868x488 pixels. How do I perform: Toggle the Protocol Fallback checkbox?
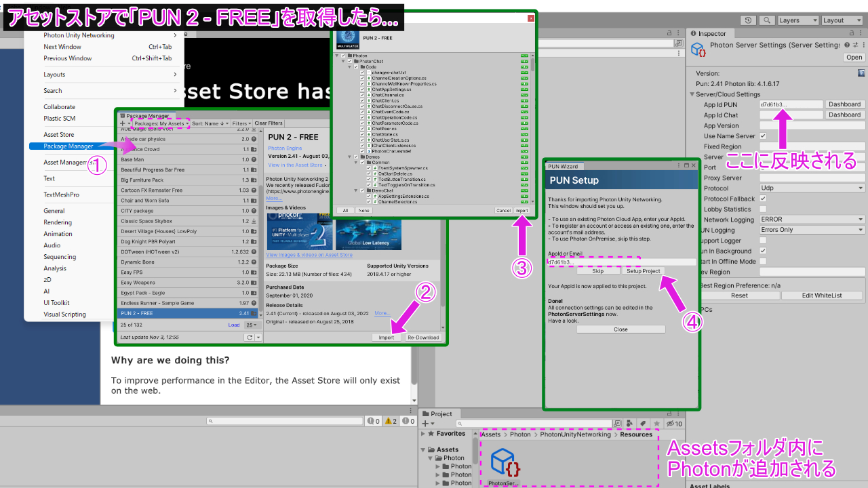[763, 199]
